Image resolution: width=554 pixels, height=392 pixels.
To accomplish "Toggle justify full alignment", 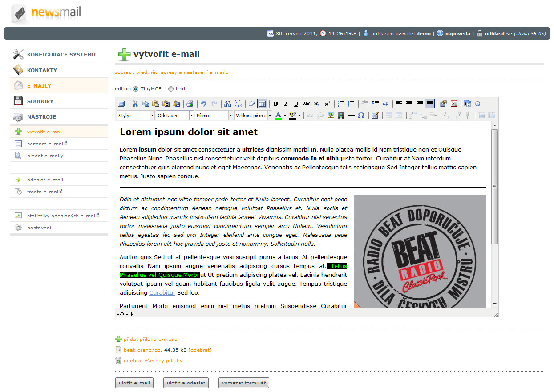I will coord(430,104).
